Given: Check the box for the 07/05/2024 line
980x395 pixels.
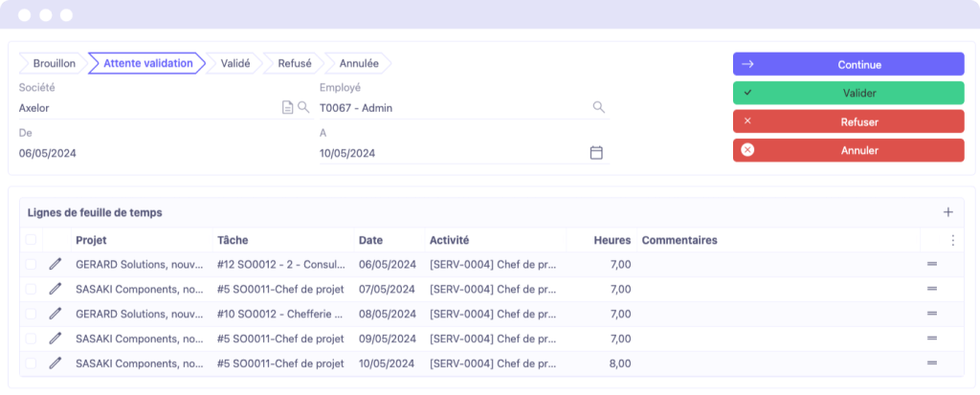Looking at the screenshot, I should 31,290.
